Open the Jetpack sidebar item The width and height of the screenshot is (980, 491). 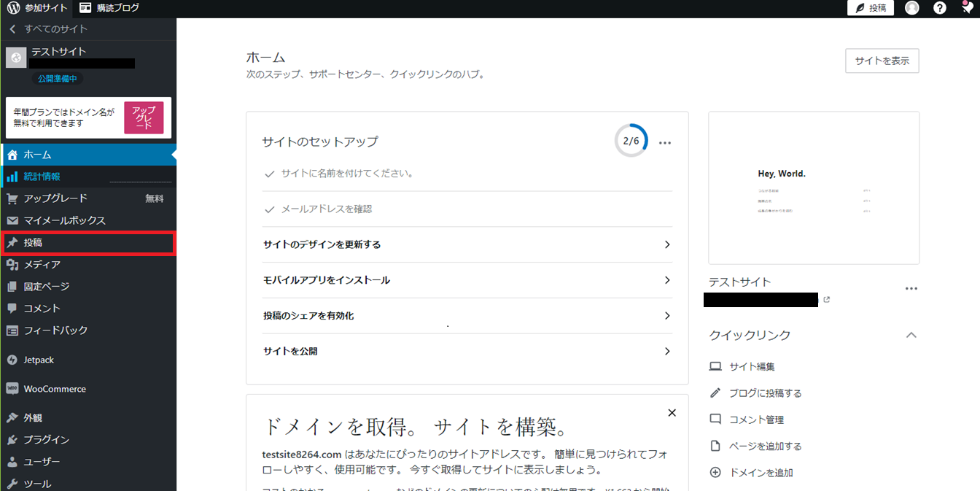(x=38, y=360)
